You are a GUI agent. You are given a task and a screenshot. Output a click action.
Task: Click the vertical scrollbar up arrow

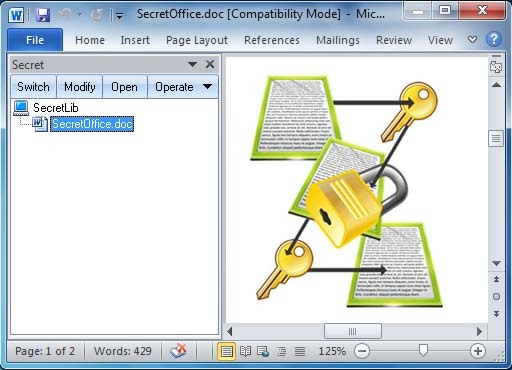(496, 85)
